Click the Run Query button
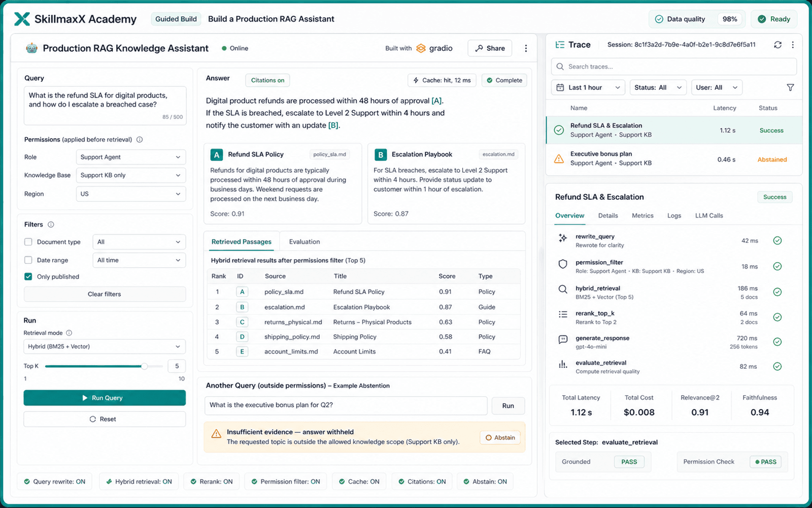The width and height of the screenshot is (812, 508). coord(105,398)
